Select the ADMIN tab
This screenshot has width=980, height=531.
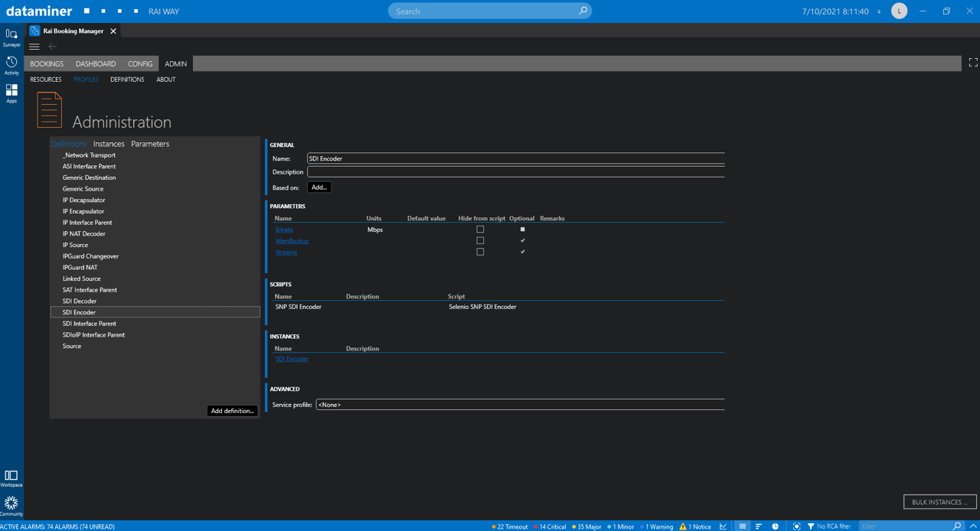tap(175, 64)
